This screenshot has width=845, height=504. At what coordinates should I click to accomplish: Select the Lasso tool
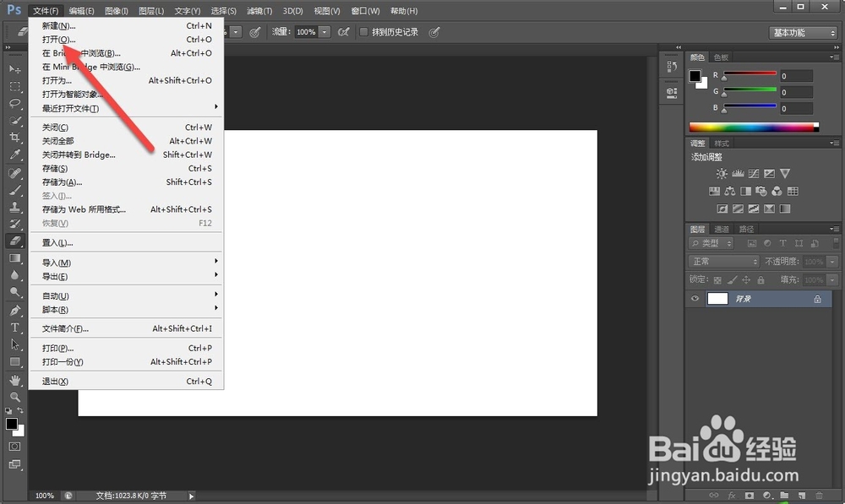(14, 103)
